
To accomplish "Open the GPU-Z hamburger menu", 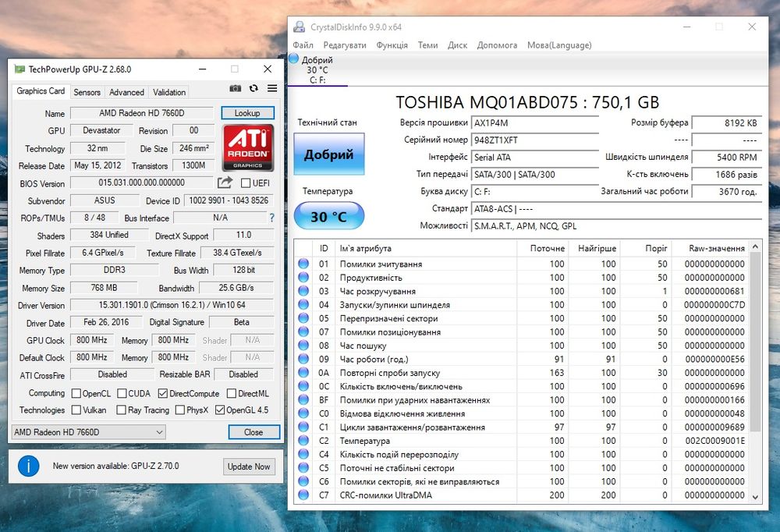I will 272,89.
